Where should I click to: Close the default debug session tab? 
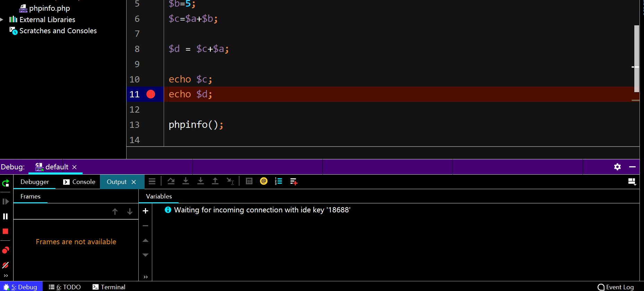coord(74,167)
